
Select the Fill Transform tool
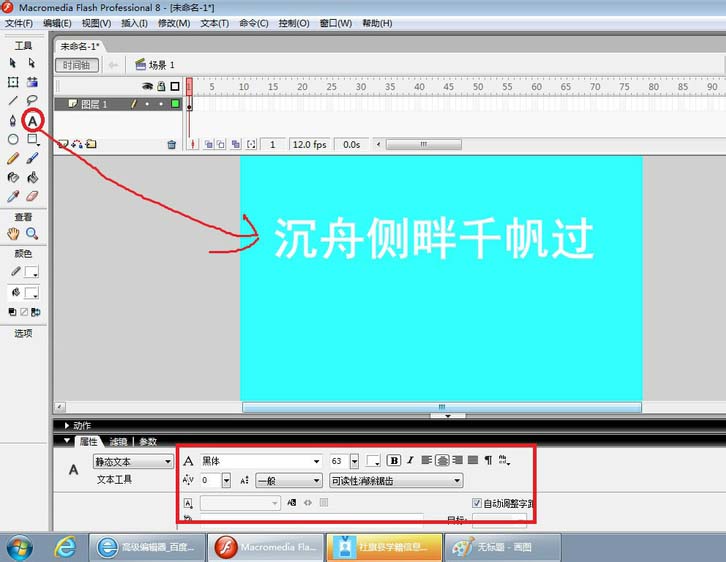[32, 82]
